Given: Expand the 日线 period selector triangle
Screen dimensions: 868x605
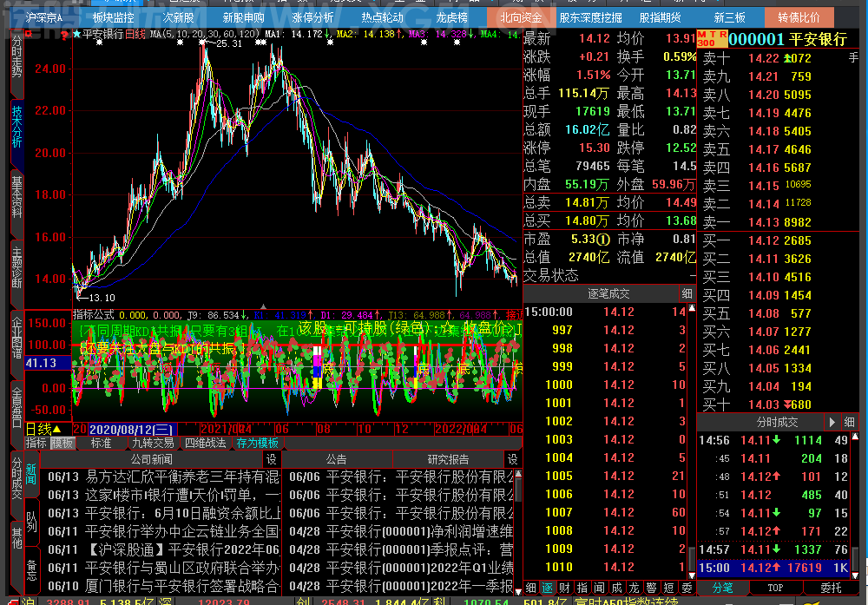Looking at the screenshot, I should pos(56,429).
